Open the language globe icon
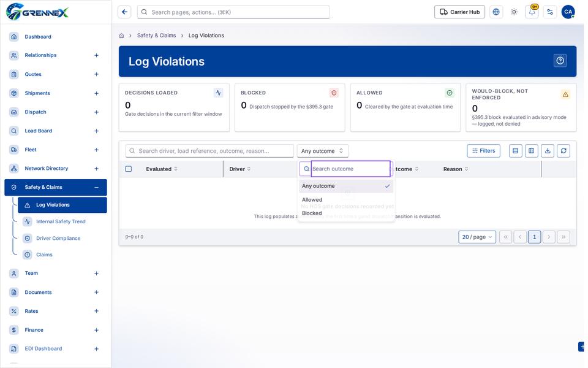Screen dimensions: 588x368 [x=496, y=12]
